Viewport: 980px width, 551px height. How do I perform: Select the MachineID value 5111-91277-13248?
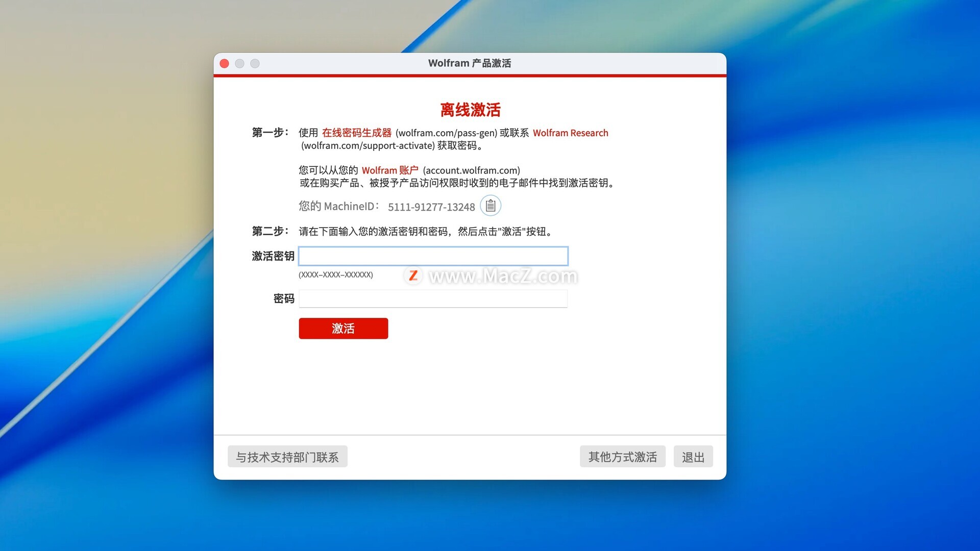pos(431,207)
